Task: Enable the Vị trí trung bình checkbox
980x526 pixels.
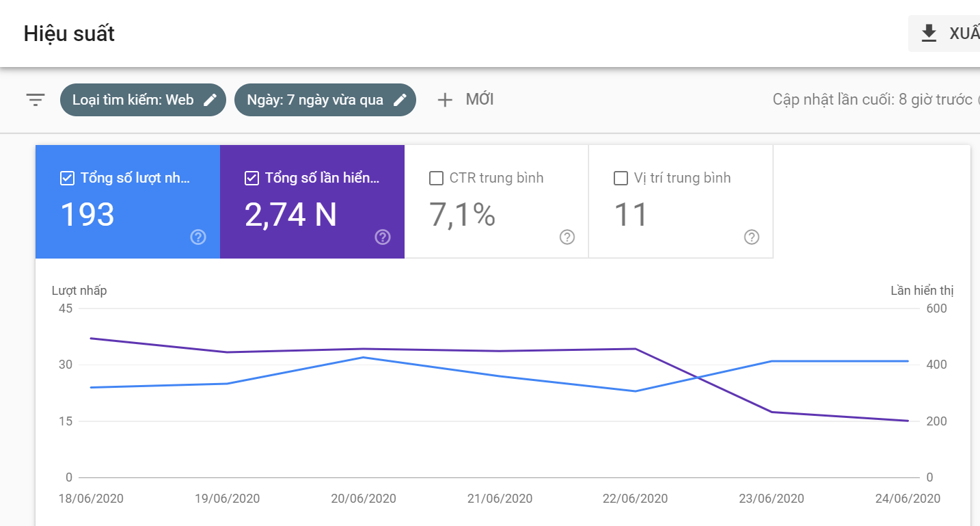Action: click(x=621, y=179)
